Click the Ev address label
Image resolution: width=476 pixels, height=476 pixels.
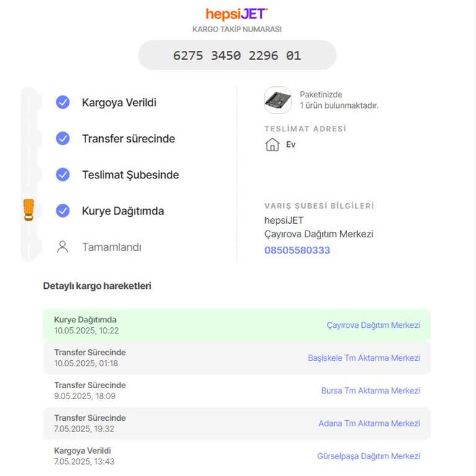(x=291, y=144)
